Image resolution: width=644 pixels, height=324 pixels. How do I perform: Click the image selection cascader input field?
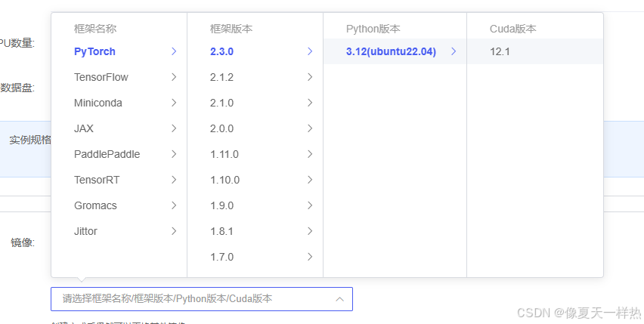click(202, 299)
